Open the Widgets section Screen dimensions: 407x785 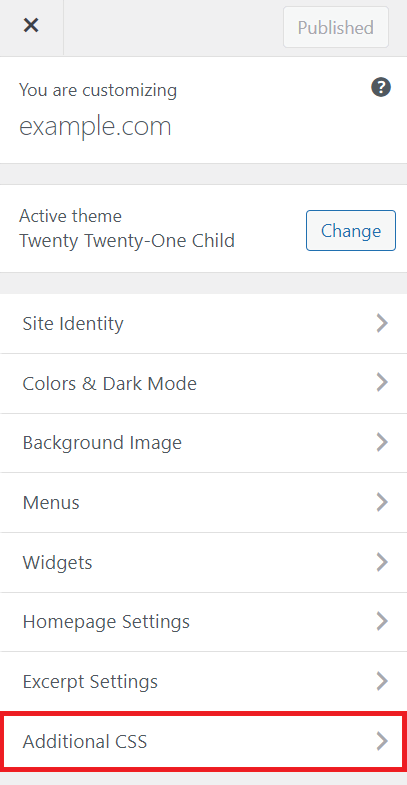[203, 562]
